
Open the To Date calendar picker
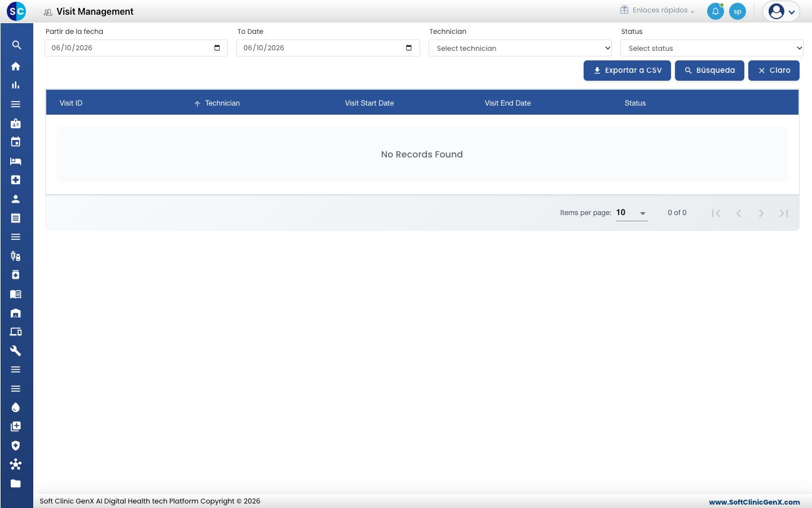[409, 48]
